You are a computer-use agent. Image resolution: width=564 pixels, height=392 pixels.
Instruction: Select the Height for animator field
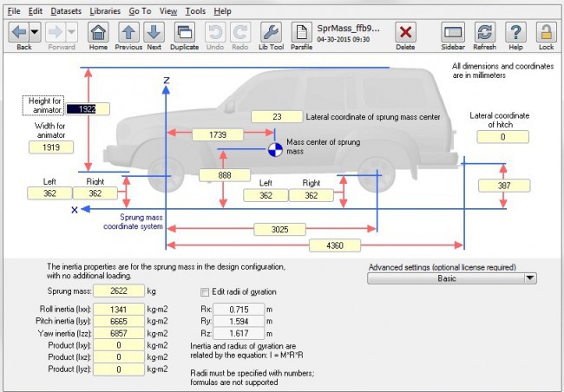88,109
